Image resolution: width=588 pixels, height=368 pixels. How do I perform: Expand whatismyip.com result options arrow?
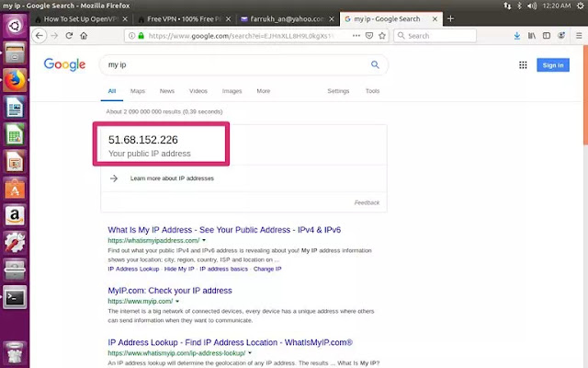(x=250, y=353)
